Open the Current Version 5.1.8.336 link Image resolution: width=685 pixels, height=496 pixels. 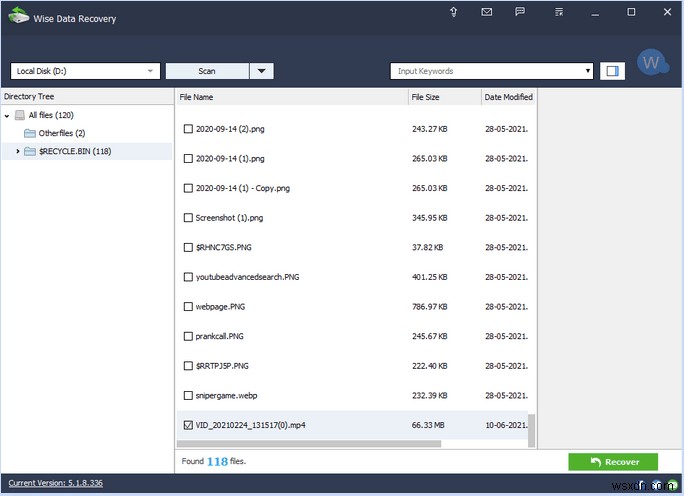55,483
